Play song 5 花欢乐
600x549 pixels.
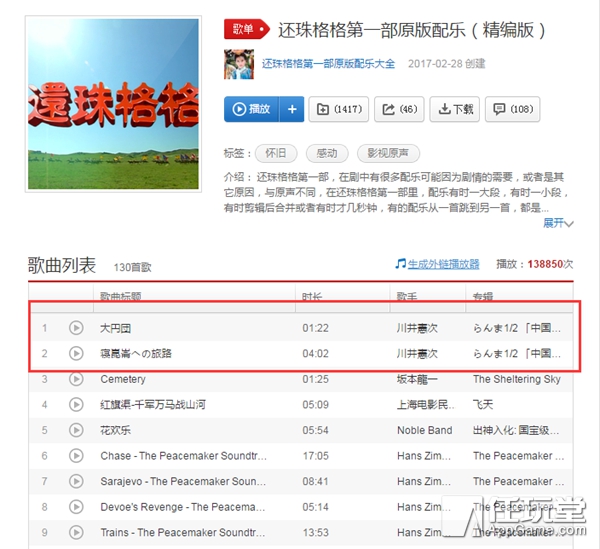[x=76, y=430]
